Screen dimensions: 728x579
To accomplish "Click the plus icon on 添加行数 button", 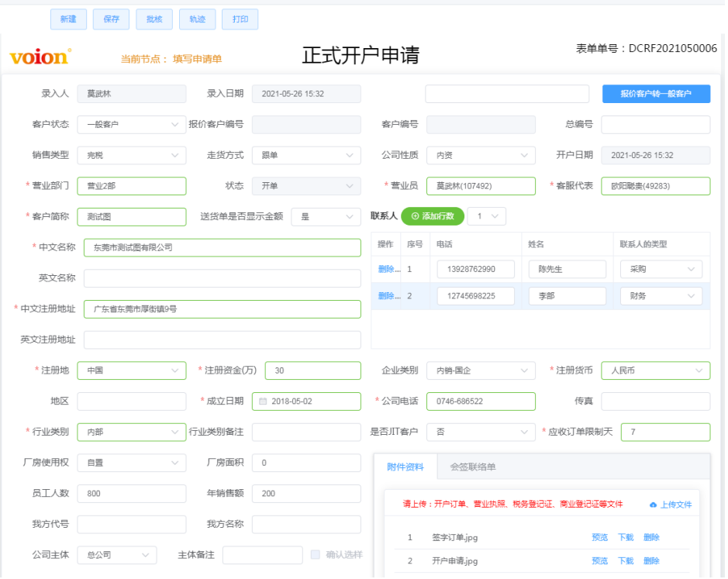I will pyautogui.click(x=415, y=216).
